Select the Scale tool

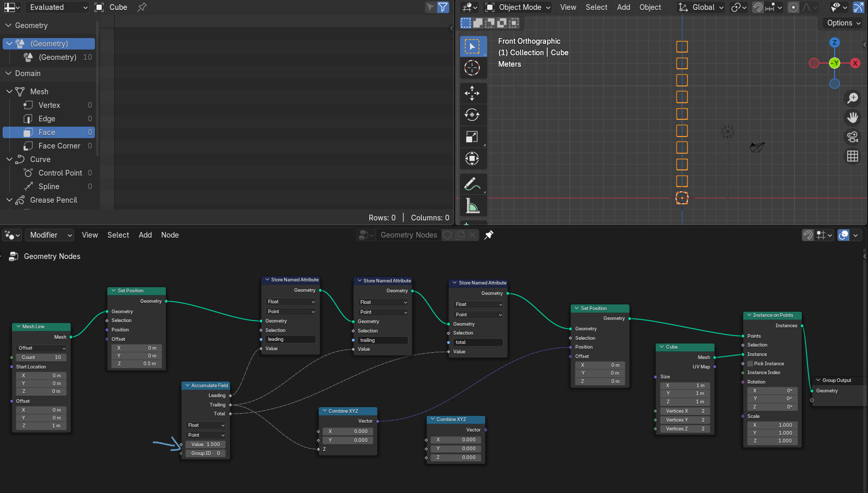pos(472,137)
